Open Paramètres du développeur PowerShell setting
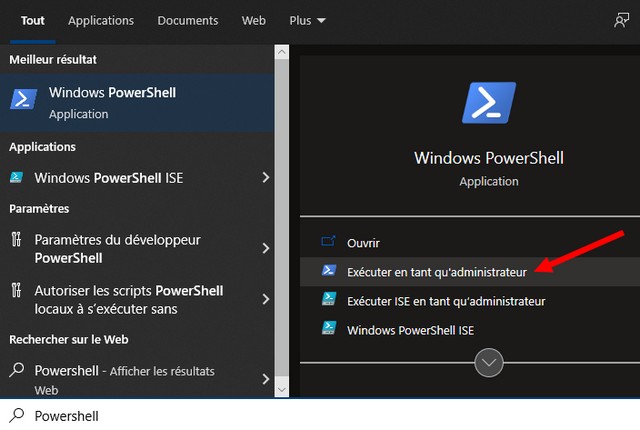Viewport: 640px width, 430px height. [137, 248]
